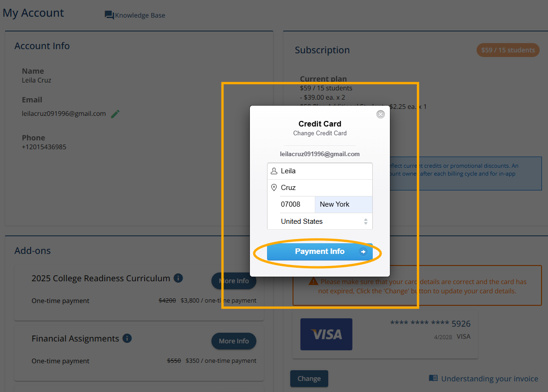Click the arrow icon on Payment Info
Image resolution: width=548 pixels, height=392 pixels.
(x=363, y=252)
